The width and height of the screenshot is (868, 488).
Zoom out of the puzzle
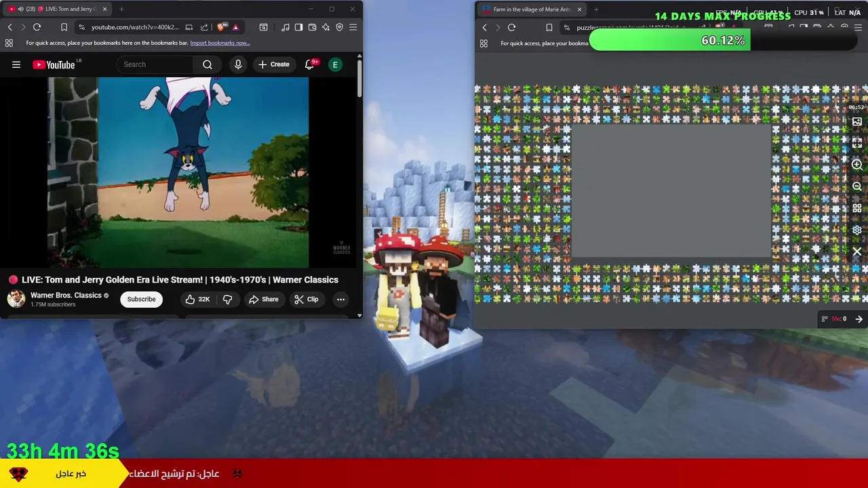pos(857,186)
